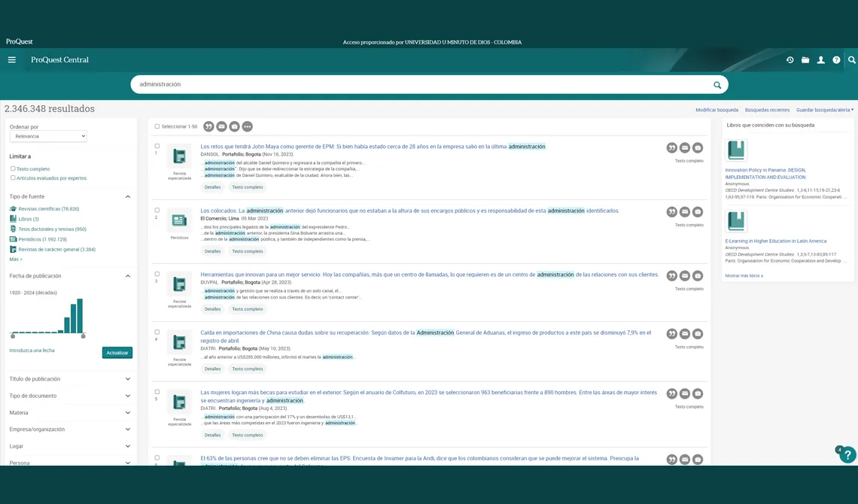Open the Búsquedas recientes link
The height and width of the screenshot is (504, 858).
pos(767,110)
